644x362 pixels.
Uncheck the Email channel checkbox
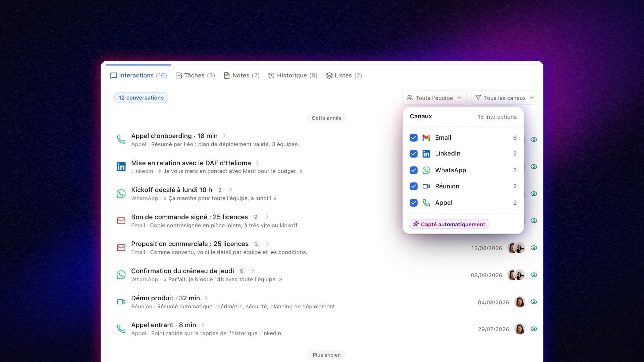coord(414,138)
